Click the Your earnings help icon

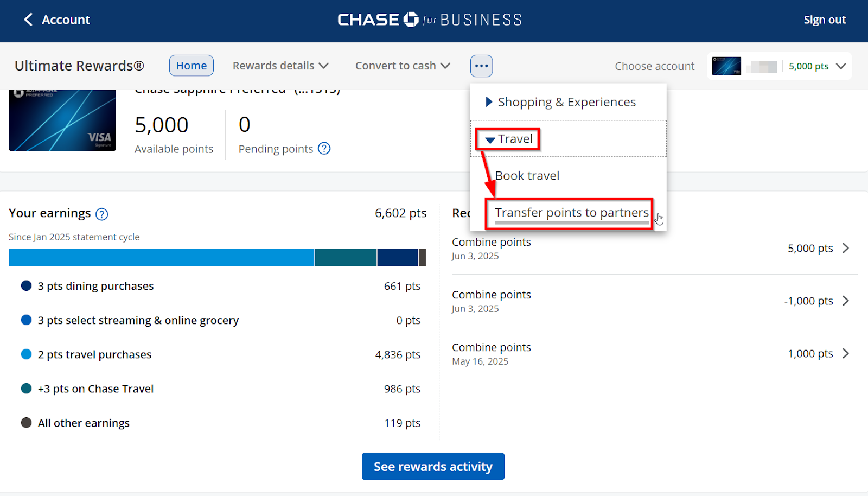pyautogui.click(x=101, y=214)
